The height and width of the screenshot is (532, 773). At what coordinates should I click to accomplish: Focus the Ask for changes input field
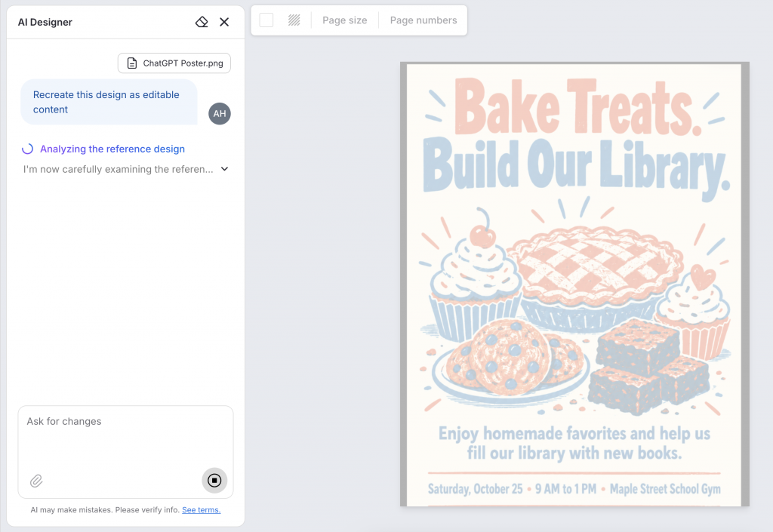(x=126, y=452)
